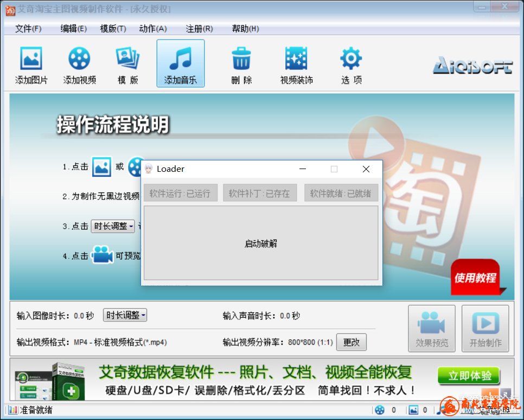Open the 注册(R) menu
This screenshot has width=524, height=420.
click(x=199, y=29)
